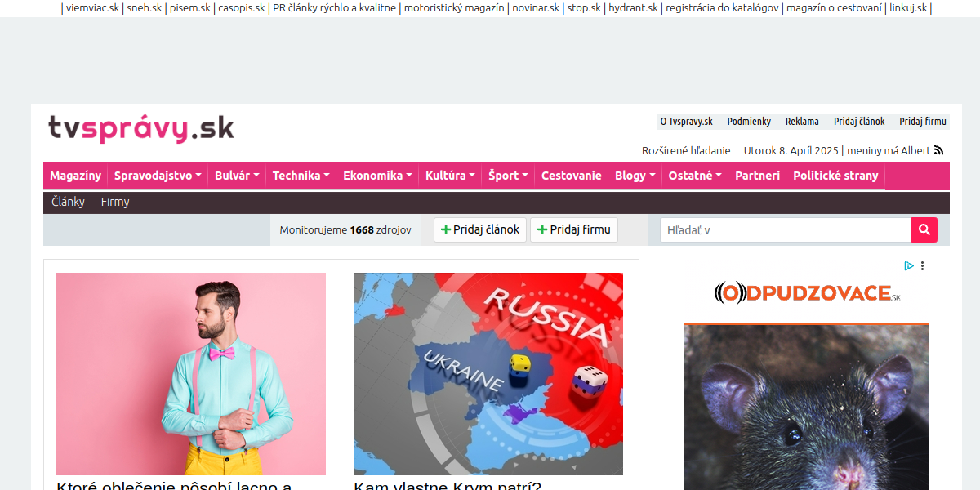Screen dimensions: 980x490
Task: Switch to the Firmy tab
Action: pos(115,202)
